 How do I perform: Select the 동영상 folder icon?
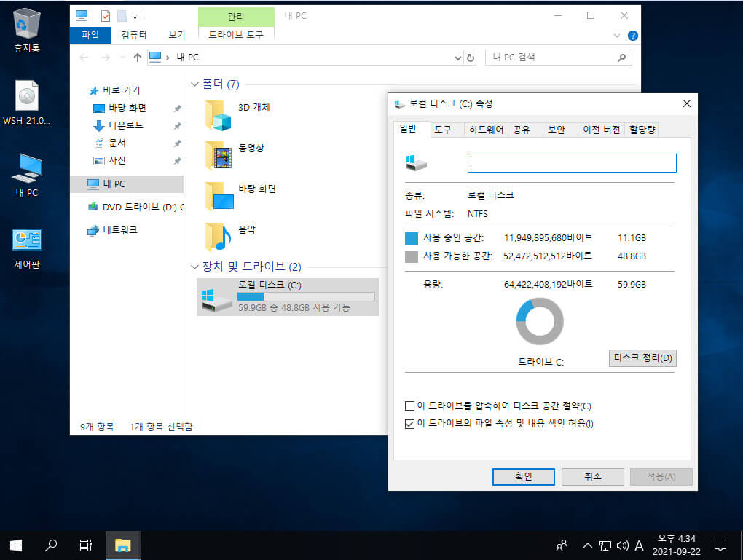click(x=219, y=156)
